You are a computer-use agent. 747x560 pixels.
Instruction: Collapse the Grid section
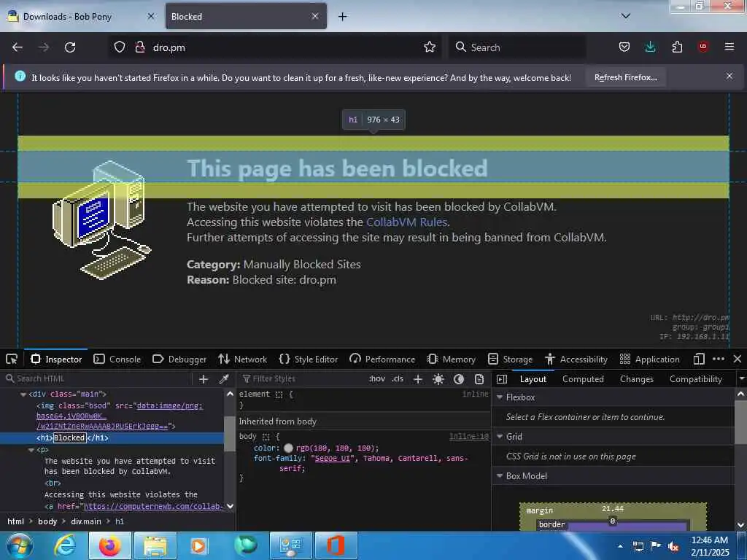click(x=500, y=436)
